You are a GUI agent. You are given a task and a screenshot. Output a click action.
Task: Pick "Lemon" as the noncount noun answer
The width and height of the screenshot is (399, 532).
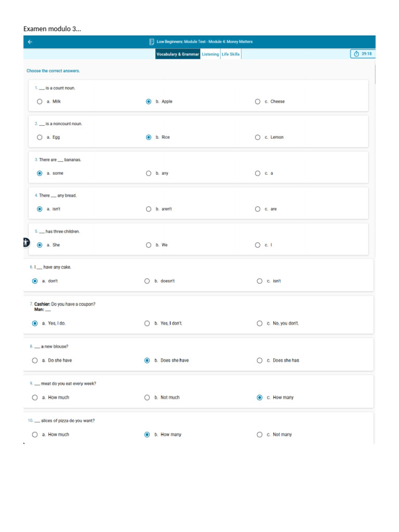tap(258, 138)
